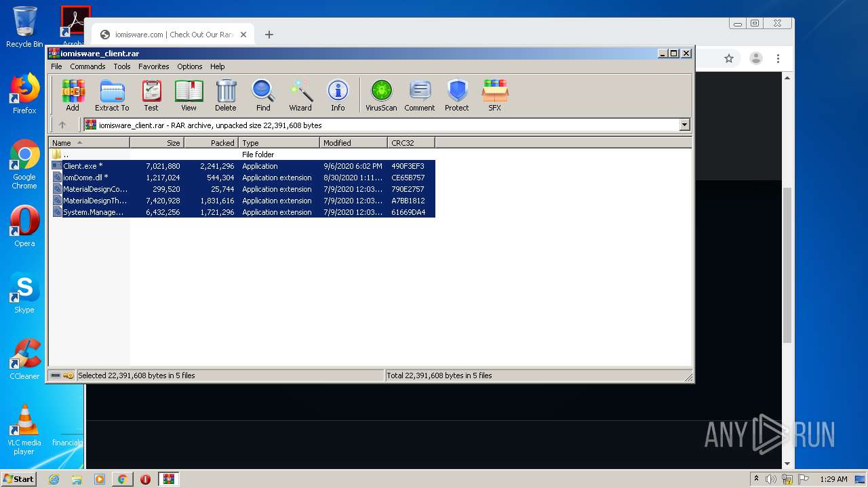Launch the Wizard wand icon
The width and height of the screenshot is (868, 488).
(300, 95)
